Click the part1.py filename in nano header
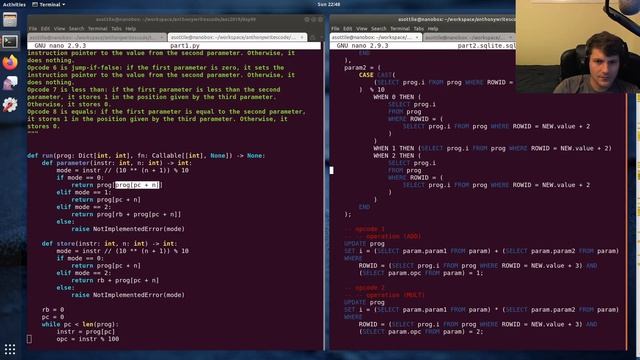 pyautogui.click(x=185, y=46)
